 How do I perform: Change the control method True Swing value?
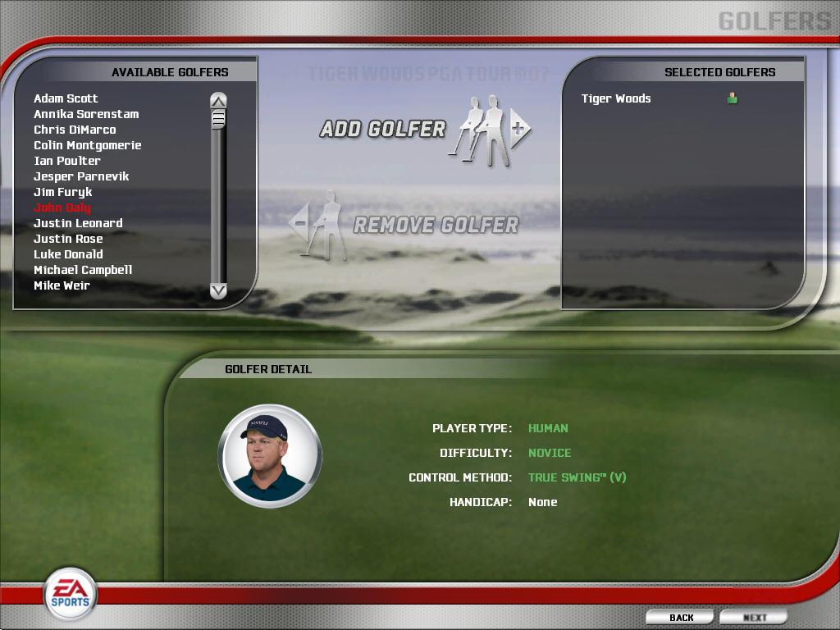pyautogui.click(x=577, y=477)
